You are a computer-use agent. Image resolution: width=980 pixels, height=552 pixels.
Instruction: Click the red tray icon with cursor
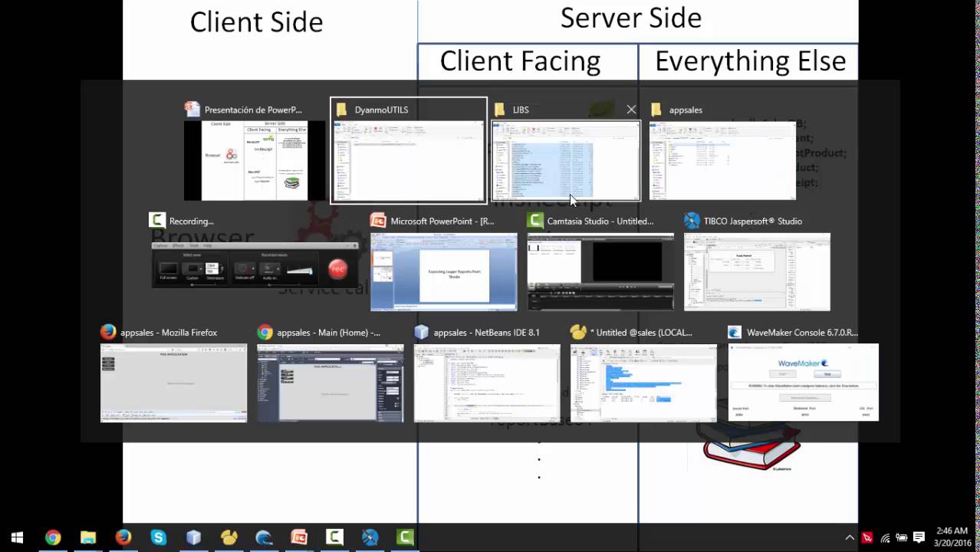867,537
